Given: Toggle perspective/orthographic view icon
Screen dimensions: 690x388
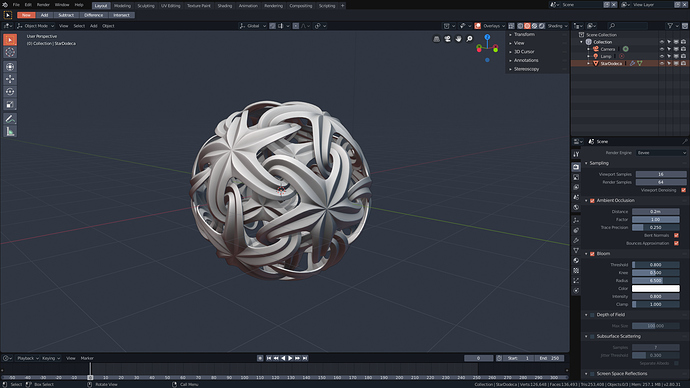Looking at the screenshot, I should pos(437,39).
